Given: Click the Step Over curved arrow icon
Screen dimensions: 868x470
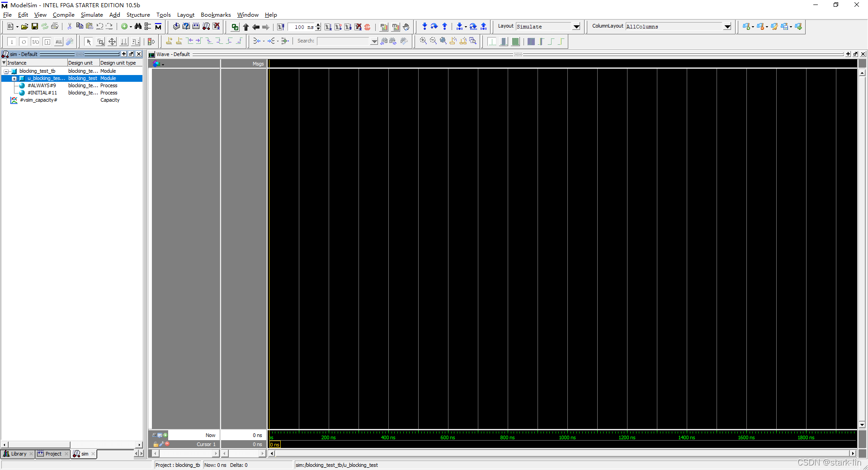Looking at the screenshot, I should pos(434,27).
